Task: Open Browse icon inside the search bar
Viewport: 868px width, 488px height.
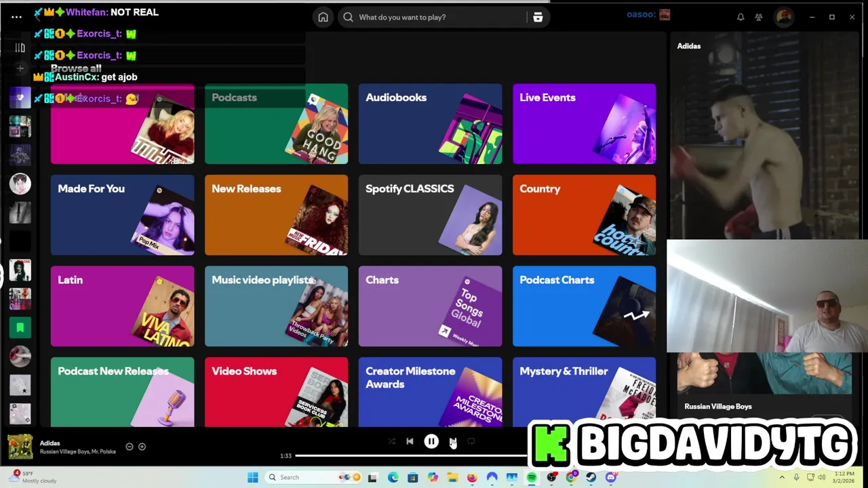Action: tap(538, 17)
